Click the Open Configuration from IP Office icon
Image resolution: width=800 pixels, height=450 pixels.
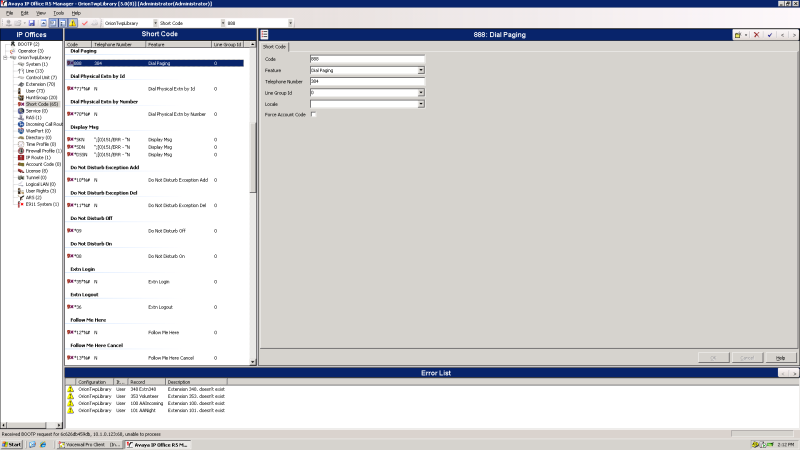9,23
